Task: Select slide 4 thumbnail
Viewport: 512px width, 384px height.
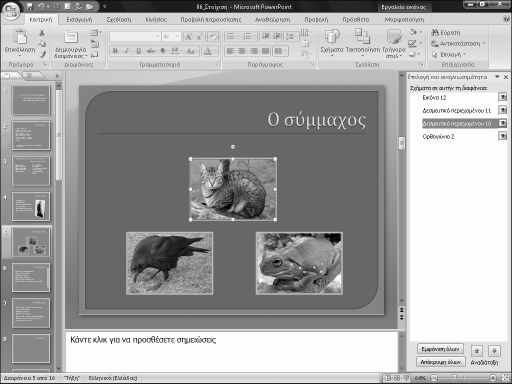Action: pos(31,207)
